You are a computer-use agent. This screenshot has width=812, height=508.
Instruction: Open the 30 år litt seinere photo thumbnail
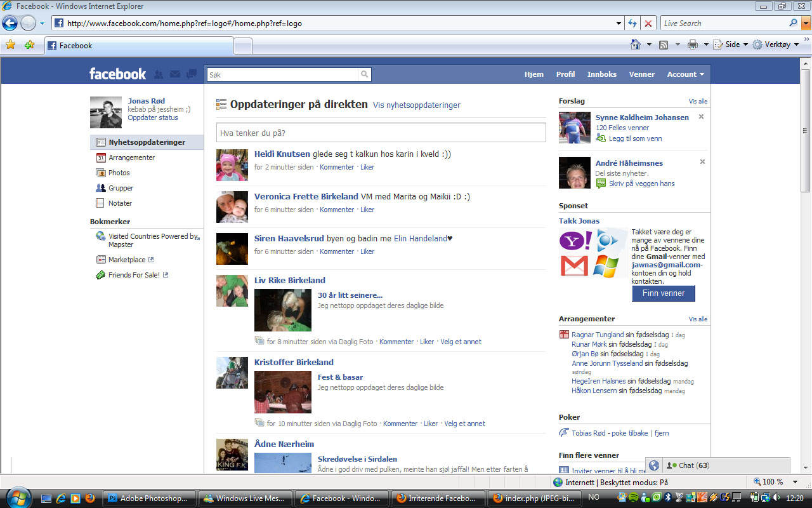pyautogui.click(x=283, y=310)
